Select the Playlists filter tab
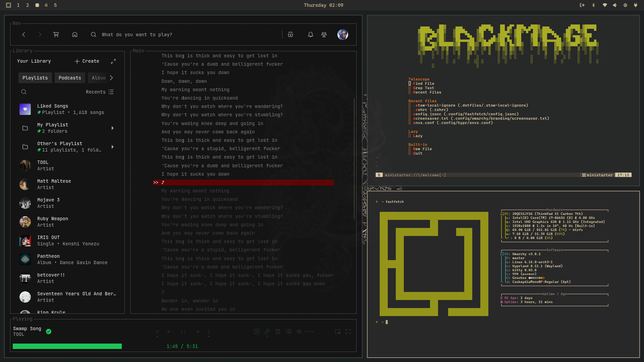644x362 pixels. point(35,78)
